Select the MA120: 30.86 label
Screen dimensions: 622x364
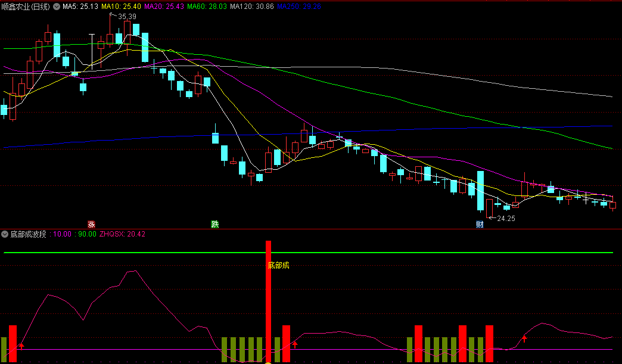pos(252,7)
